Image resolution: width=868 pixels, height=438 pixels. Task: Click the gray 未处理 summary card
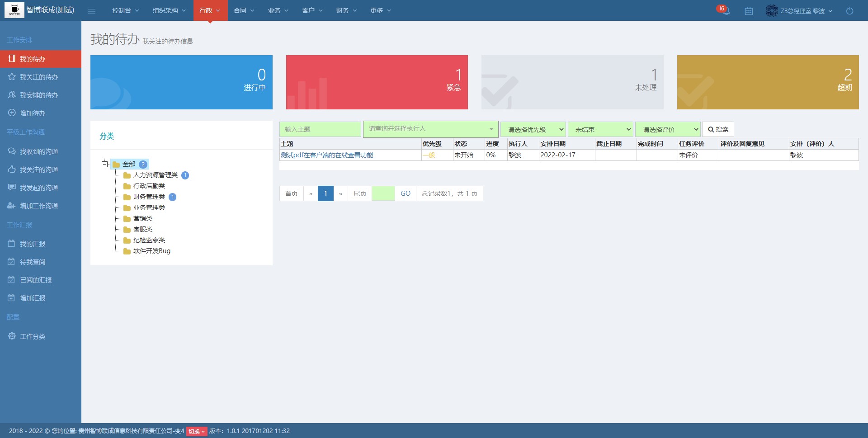[572, 82]
